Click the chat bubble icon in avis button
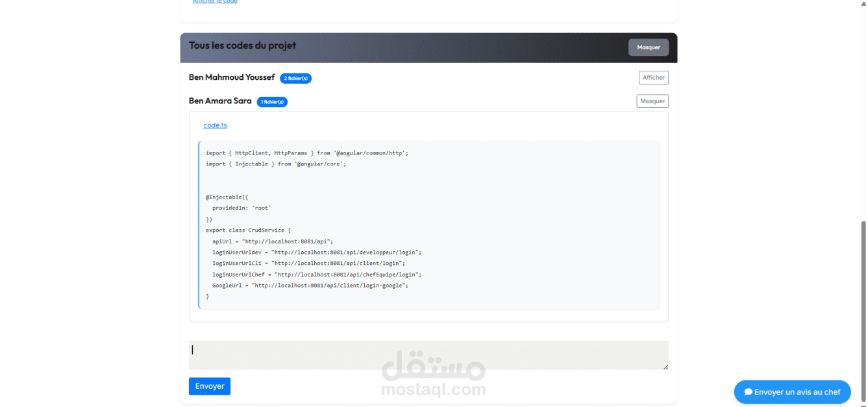Image resolution: width=868 pixels, height=407 pixels. 748,392
